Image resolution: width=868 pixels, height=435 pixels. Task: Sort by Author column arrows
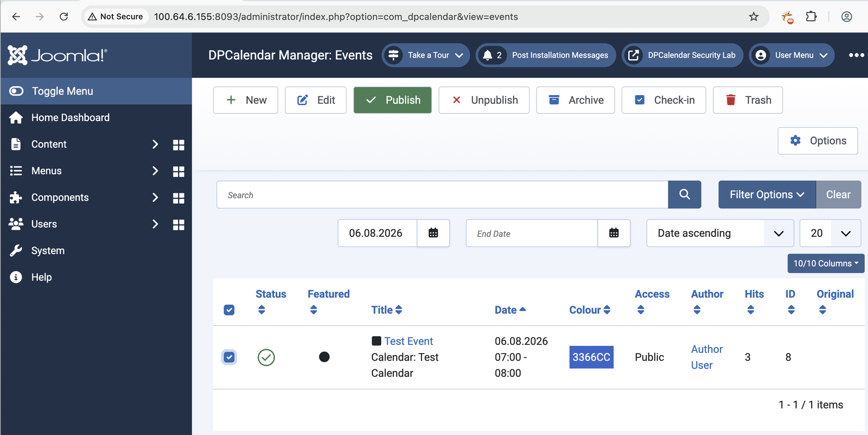click(x=697, y=310)
